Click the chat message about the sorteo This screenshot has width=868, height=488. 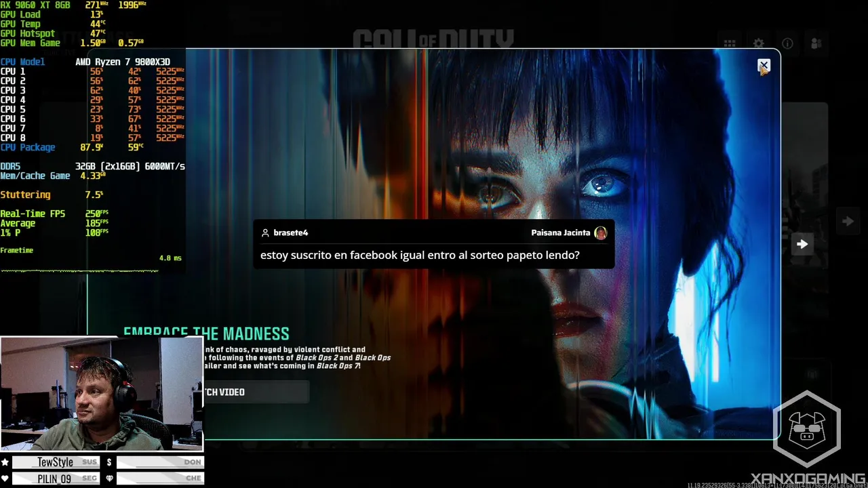pyautogui.click(x=420, y=256)
